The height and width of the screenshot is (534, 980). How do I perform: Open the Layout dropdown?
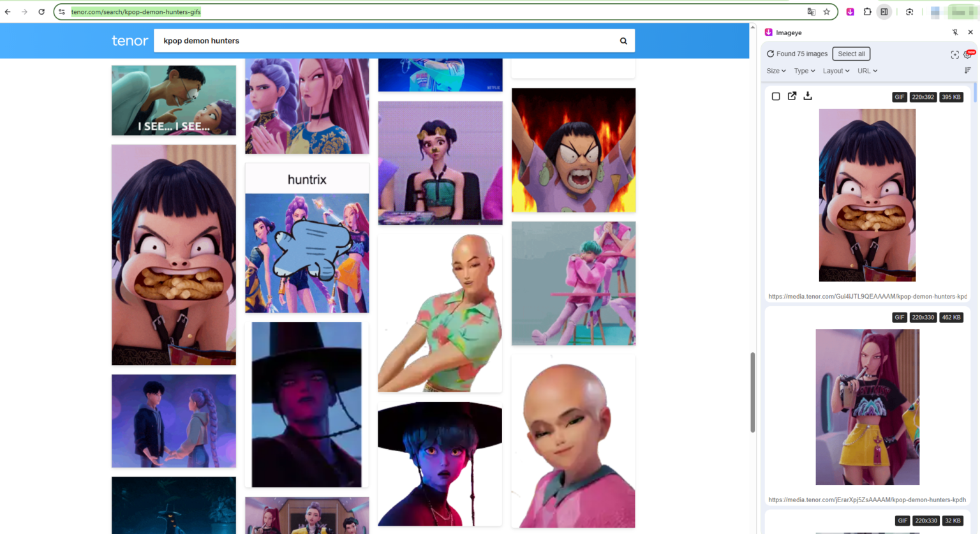click(836, 71)
